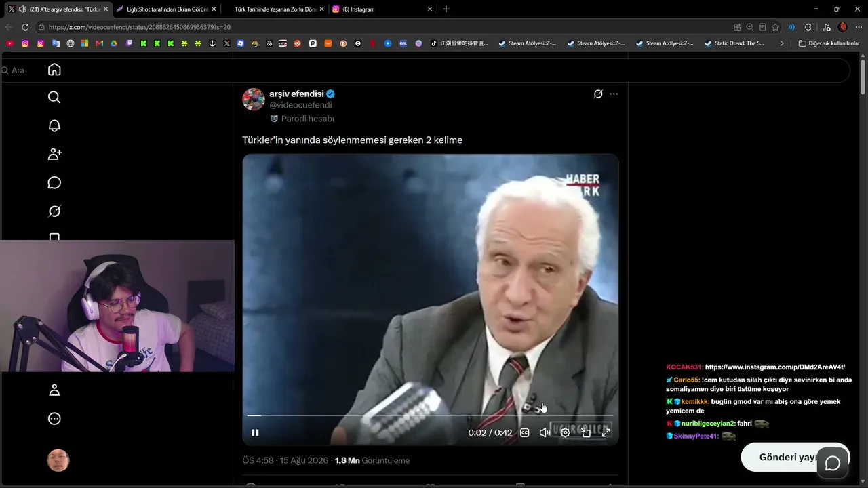Open the Twitch bookmark
This screenshot has height=488, width=868.
(x=129, y=43)
